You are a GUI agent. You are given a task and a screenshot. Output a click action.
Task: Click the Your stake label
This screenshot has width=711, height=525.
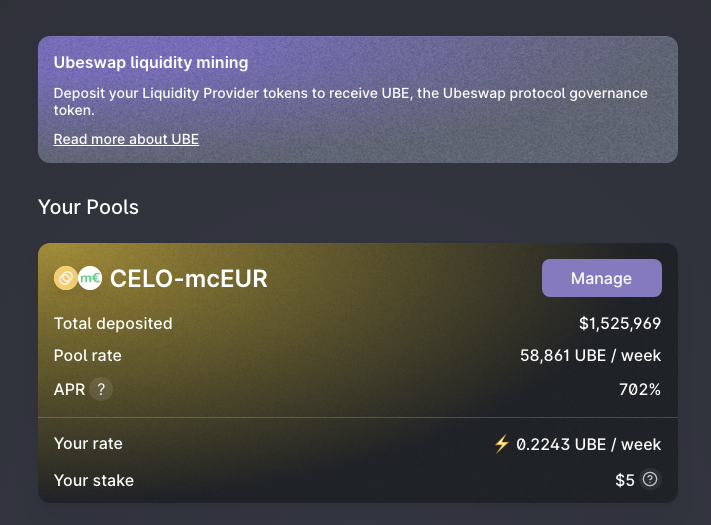point(93,480)
